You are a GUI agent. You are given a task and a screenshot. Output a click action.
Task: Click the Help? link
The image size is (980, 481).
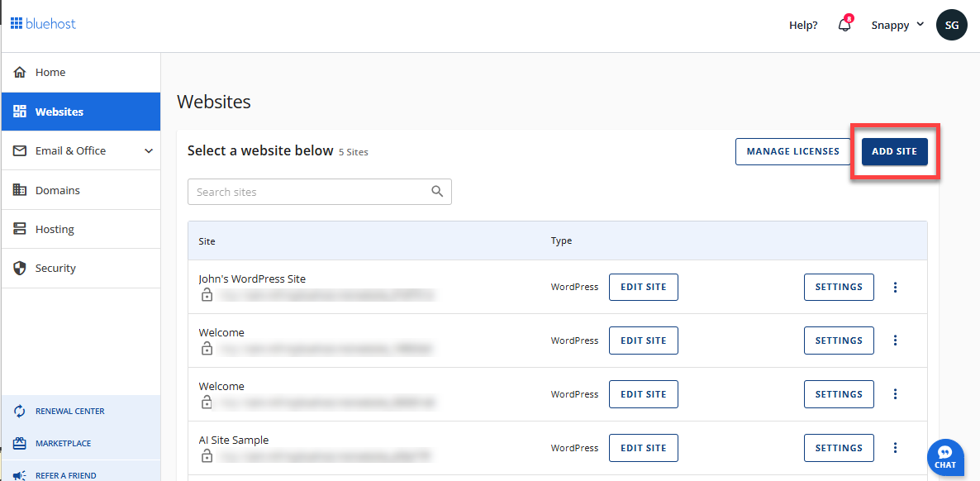pyautogui.click(x=803, y=26)
